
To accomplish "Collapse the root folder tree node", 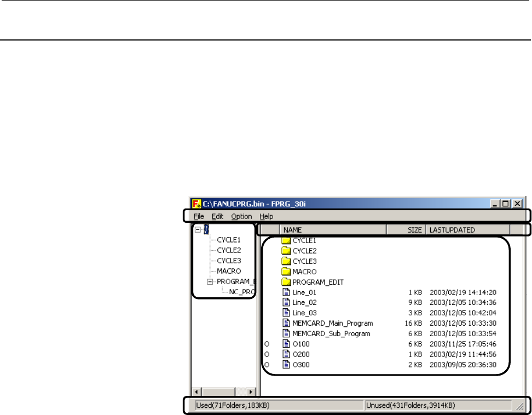I will (198, 230).
